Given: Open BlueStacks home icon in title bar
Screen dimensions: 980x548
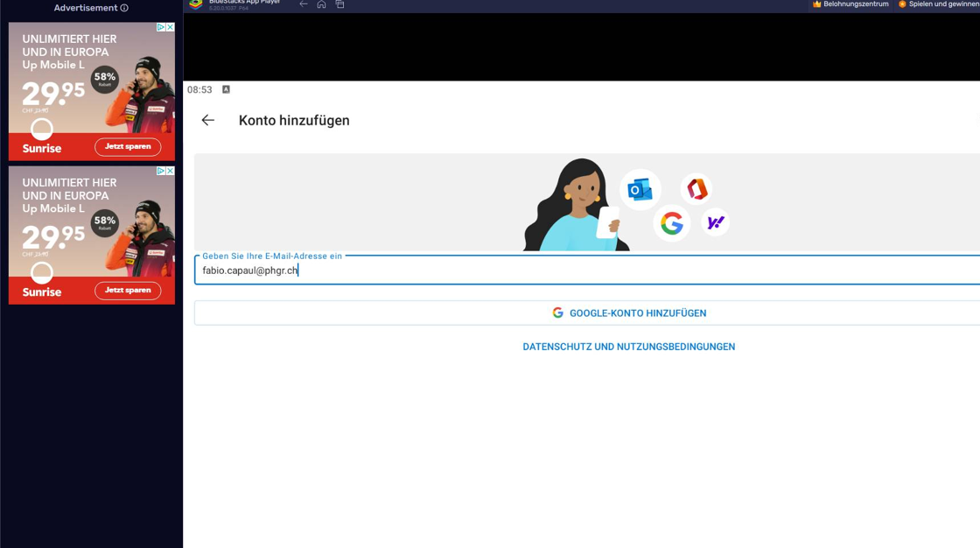Looking at the screenshot, I should [321, 4].
